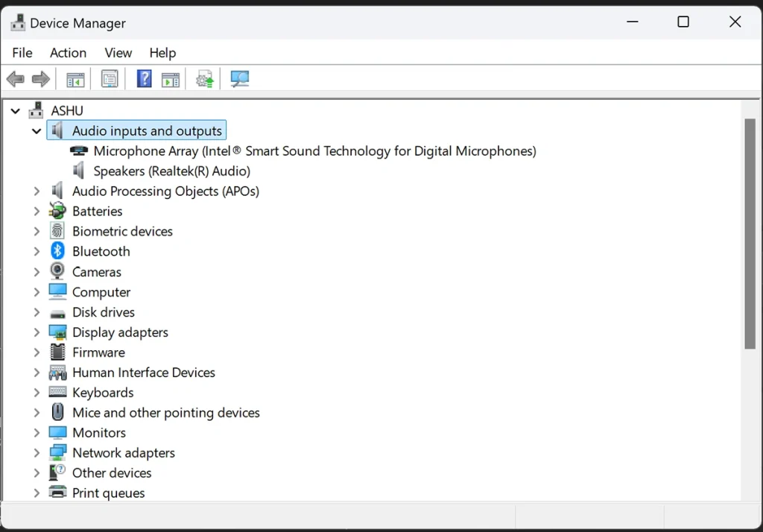Expand the Keyboards category
This screenshot has height=532, width=763.
(x=37, y=393)
